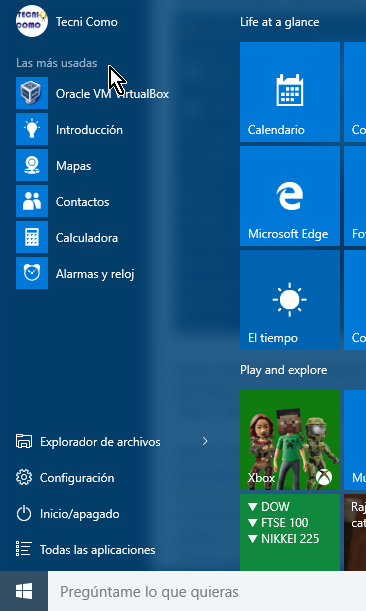Click the Explorador de archivos folder icon
366x611 pixels.
coord(24,441)
